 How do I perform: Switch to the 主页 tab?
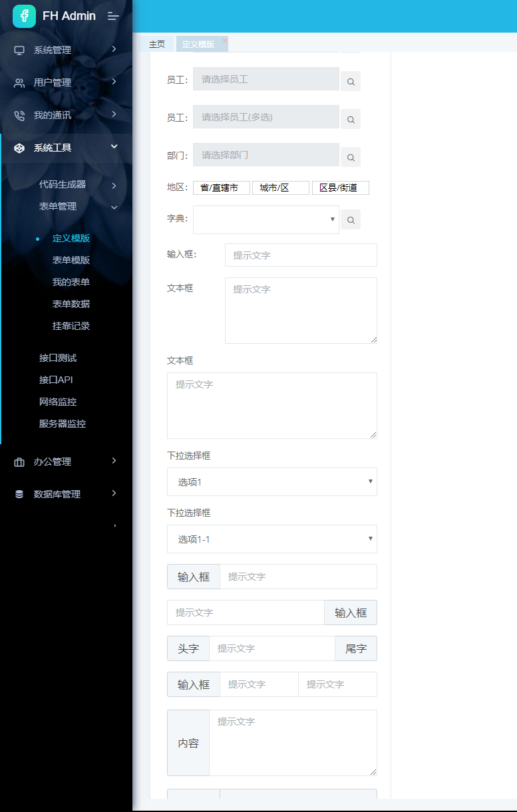[x=157, y=45]
